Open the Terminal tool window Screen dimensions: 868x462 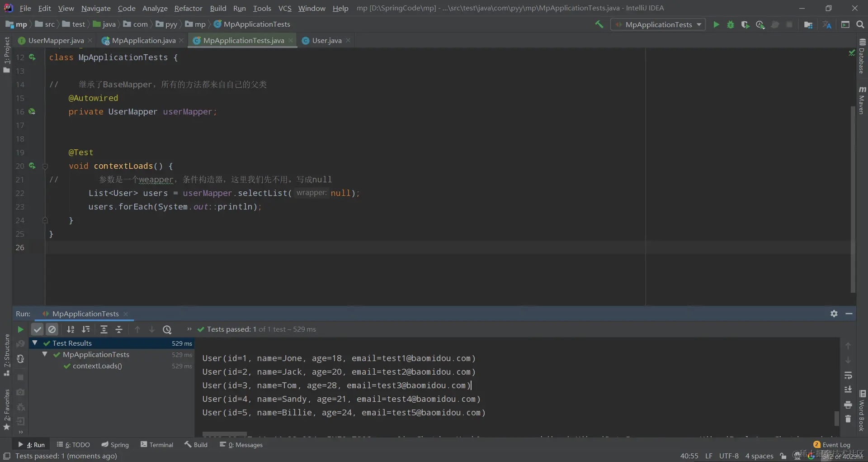[x=157, y=445]
